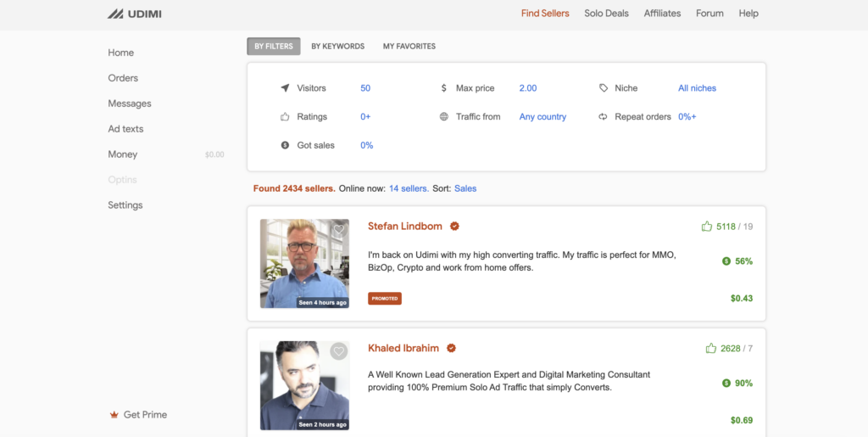Image resolution: width=868 pixels, height=437 pixels.
Task: Click the Ratings thumbs-up filter icon
Action: (x=285, y=117)
